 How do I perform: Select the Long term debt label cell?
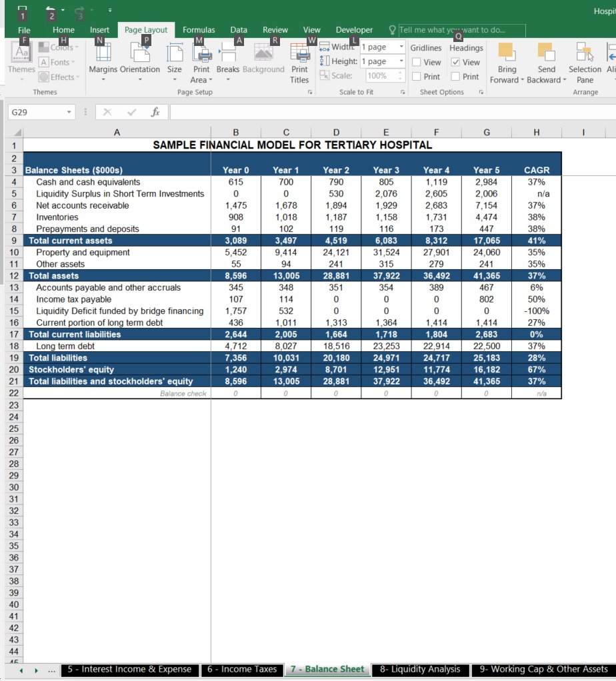117,346
